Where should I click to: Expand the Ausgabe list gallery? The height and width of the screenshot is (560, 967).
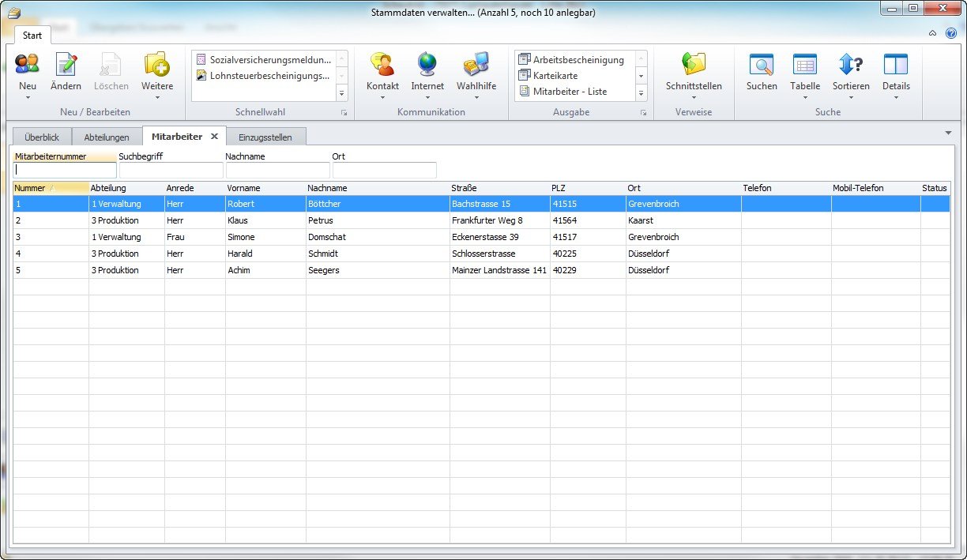(x=642, y=92)
